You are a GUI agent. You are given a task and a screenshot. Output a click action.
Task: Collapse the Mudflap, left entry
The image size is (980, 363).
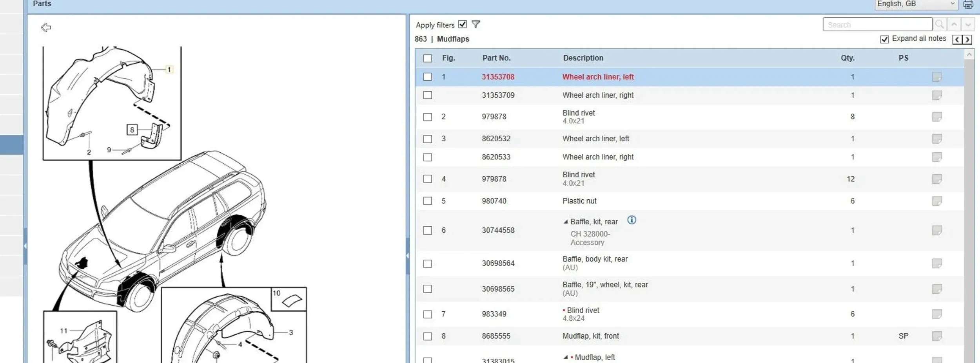point(565,358)
